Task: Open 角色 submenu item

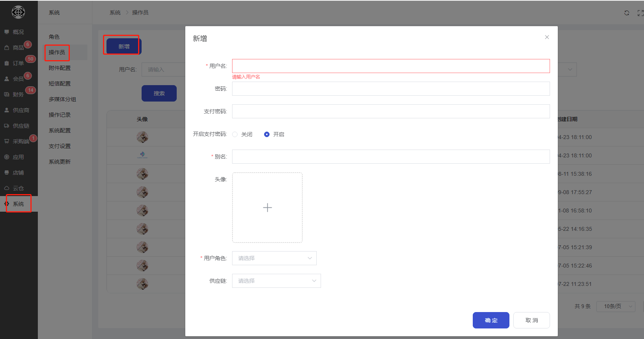Action: 54,37
